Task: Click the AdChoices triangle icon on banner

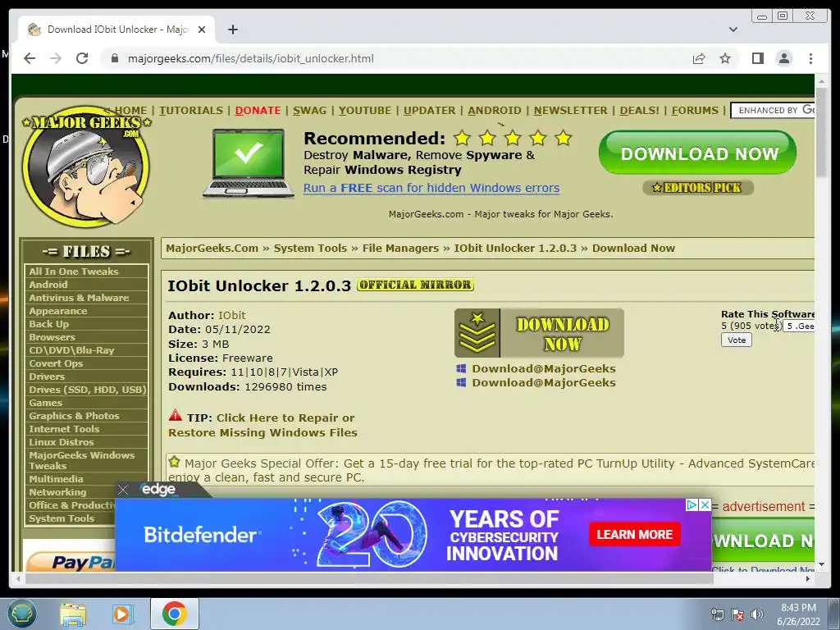Action: point(692,504)
